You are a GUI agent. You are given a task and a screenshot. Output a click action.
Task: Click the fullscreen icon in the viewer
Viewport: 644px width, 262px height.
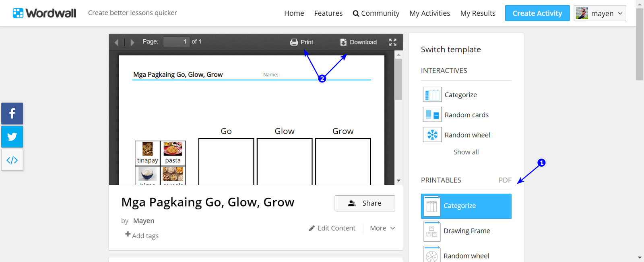[392, 42]
